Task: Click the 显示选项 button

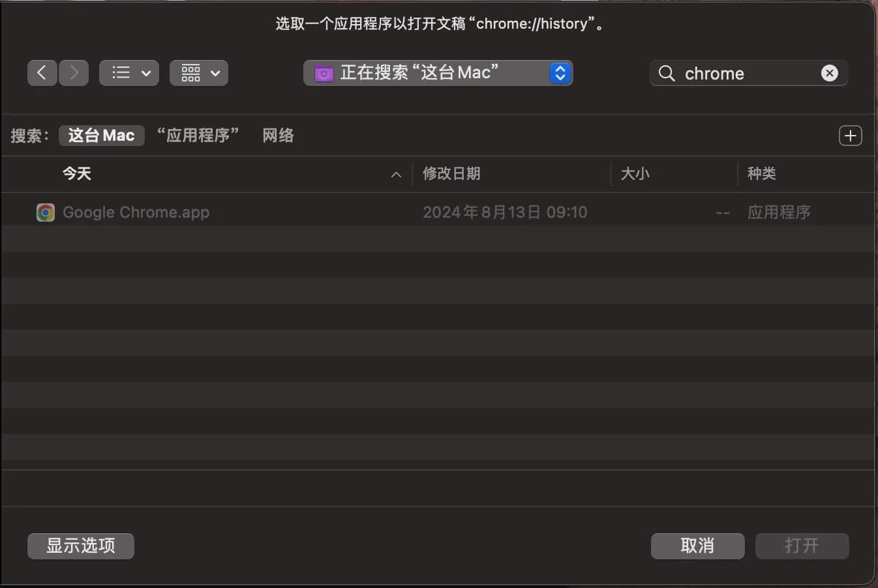Action: 81,546
